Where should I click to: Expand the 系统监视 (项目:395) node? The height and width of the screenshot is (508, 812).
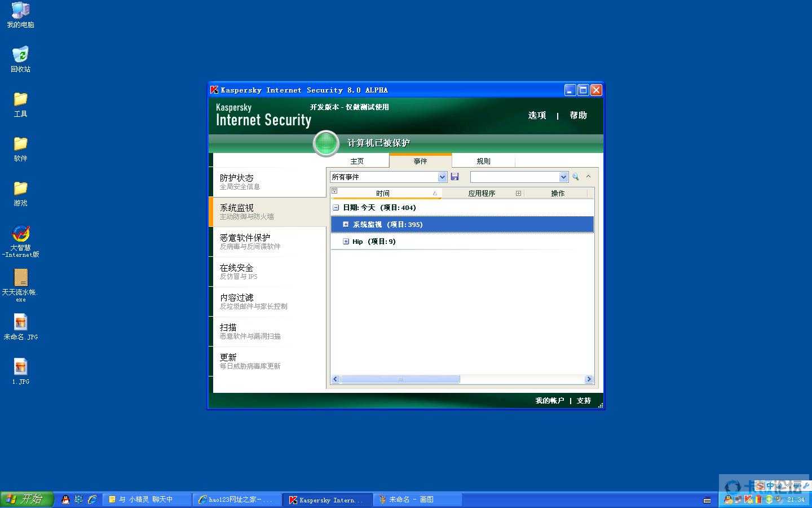346,225
